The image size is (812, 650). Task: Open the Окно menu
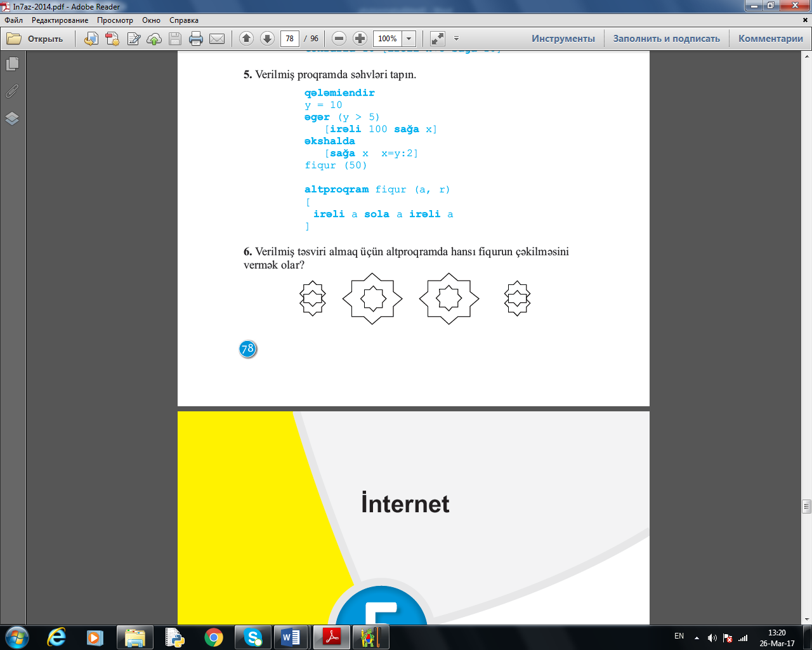pyautogui.click(x=152, y=20)
